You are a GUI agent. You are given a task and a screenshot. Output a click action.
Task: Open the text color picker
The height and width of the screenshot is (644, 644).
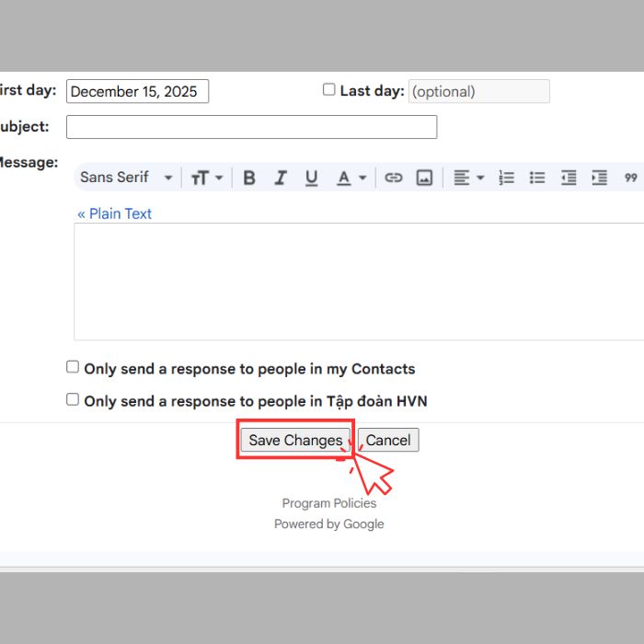coord(351,178)
